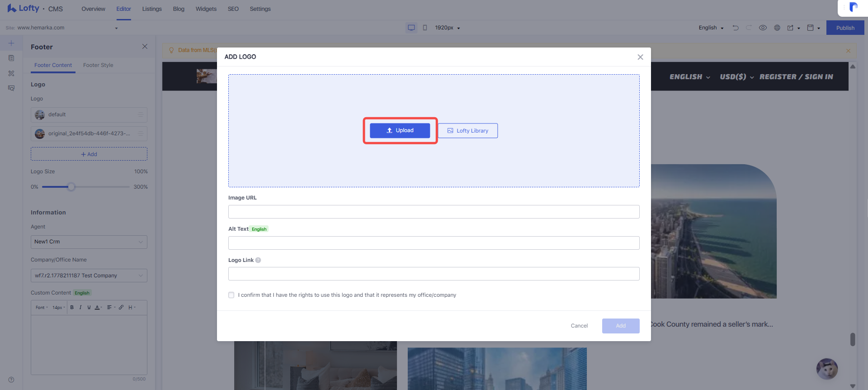Click the Upload button in Add Logo dialog

pyautogui.click(x=400, y=130)
